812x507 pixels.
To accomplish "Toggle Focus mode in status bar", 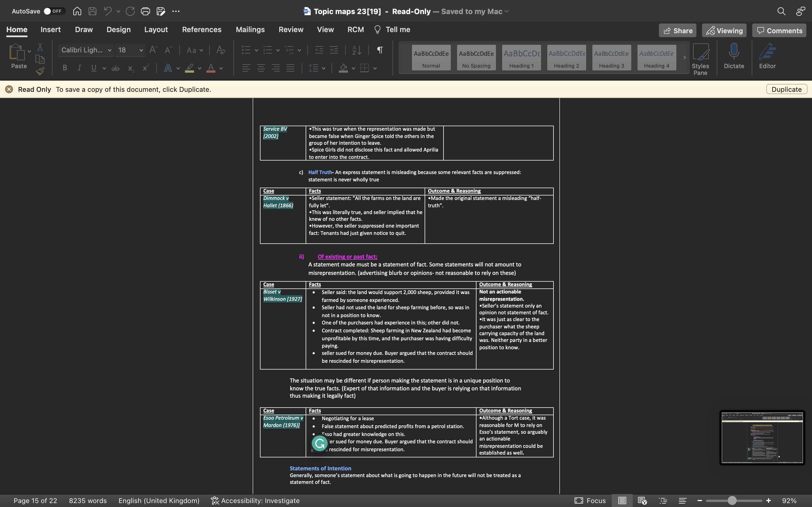I will [590, 500].
